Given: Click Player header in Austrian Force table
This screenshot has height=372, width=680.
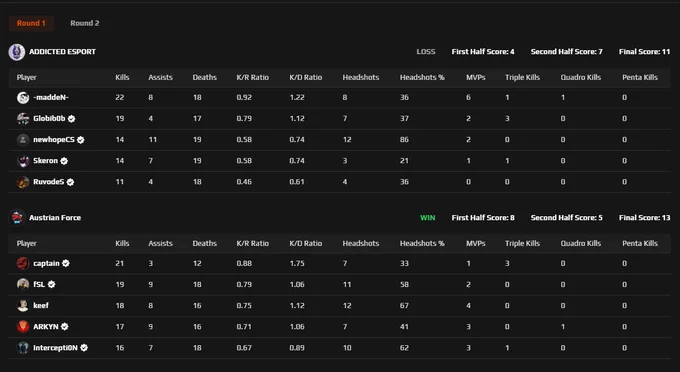Looking at the screenshot, I should 26,243.
